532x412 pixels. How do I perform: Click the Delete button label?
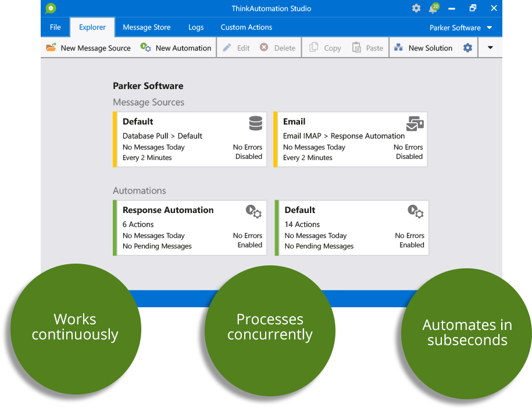coord(285,48)
